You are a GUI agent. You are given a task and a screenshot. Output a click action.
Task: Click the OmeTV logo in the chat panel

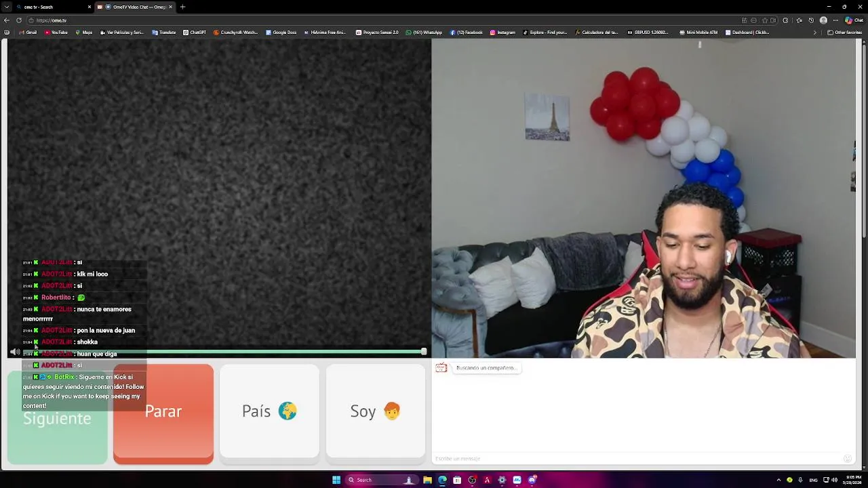pyautogui.click(x=441, y=367)
